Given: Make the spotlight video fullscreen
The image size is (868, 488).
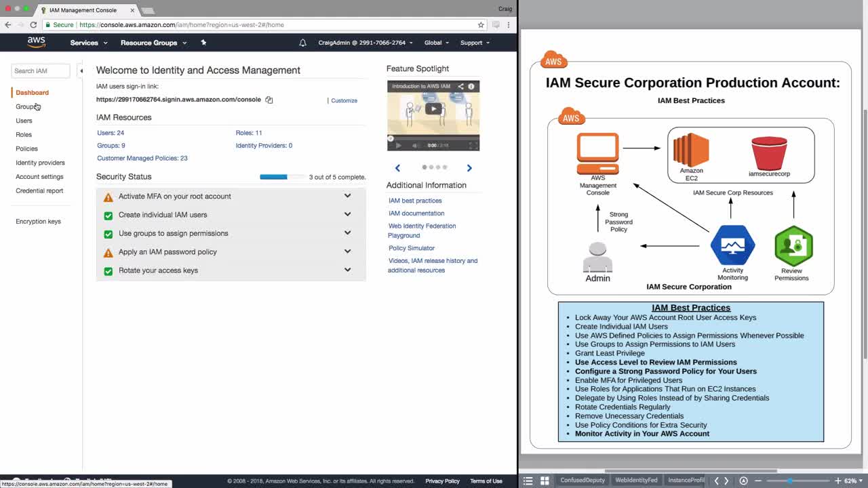Looking at the screenshot, I should [x=473, y=145].
